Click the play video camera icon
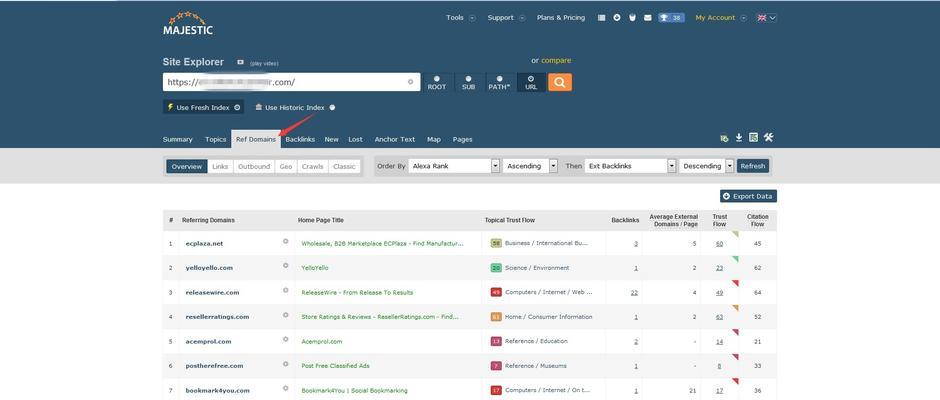940x400 pixels. click(240, 62)
